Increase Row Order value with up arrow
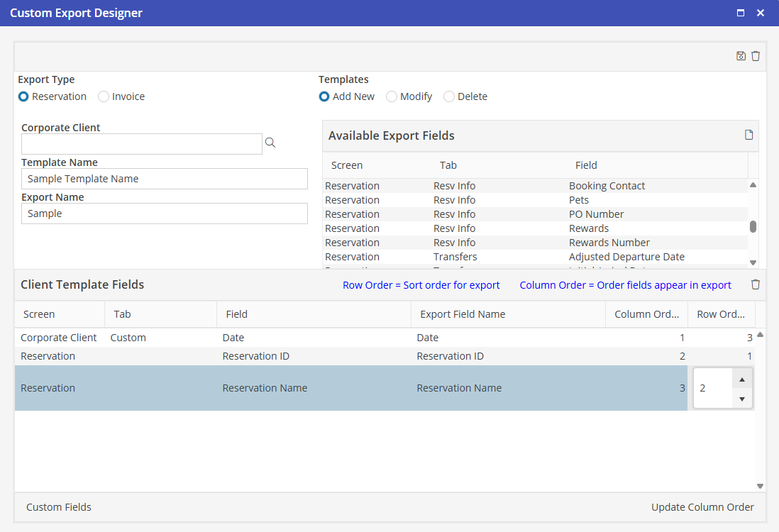 tap(742, 379)
